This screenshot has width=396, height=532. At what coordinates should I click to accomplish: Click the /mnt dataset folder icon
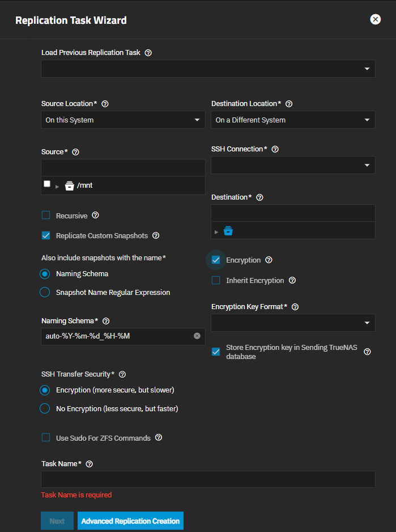(70, 185)
